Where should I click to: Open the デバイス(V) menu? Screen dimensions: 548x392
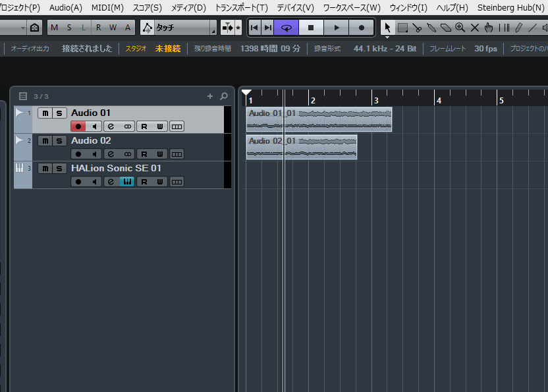(x=295, y=7)
